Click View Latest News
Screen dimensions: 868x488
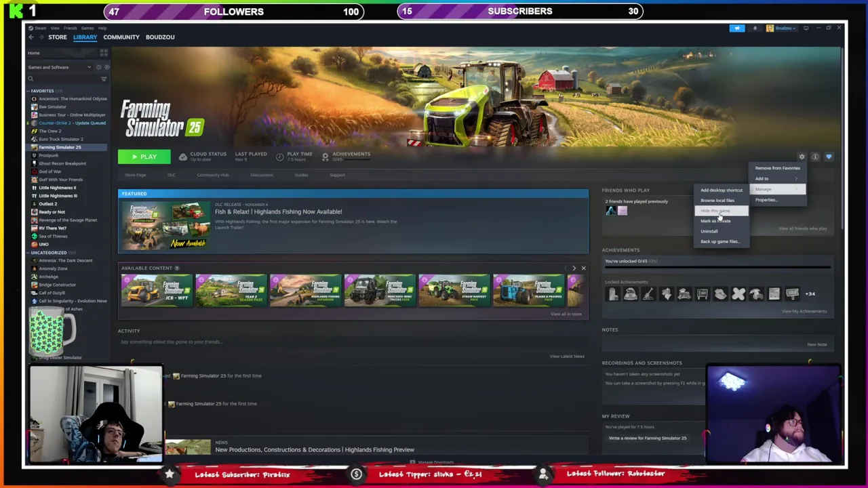(x=567, y=356)
